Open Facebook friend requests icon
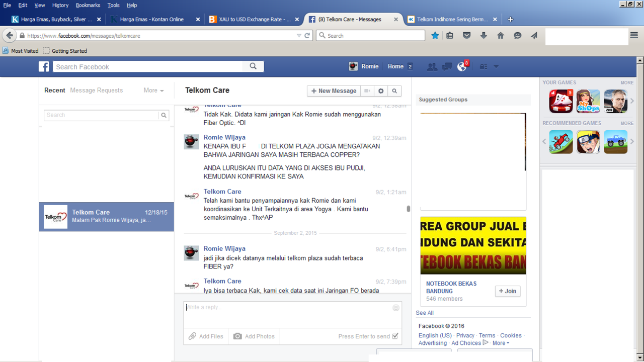 click(432, 66)
